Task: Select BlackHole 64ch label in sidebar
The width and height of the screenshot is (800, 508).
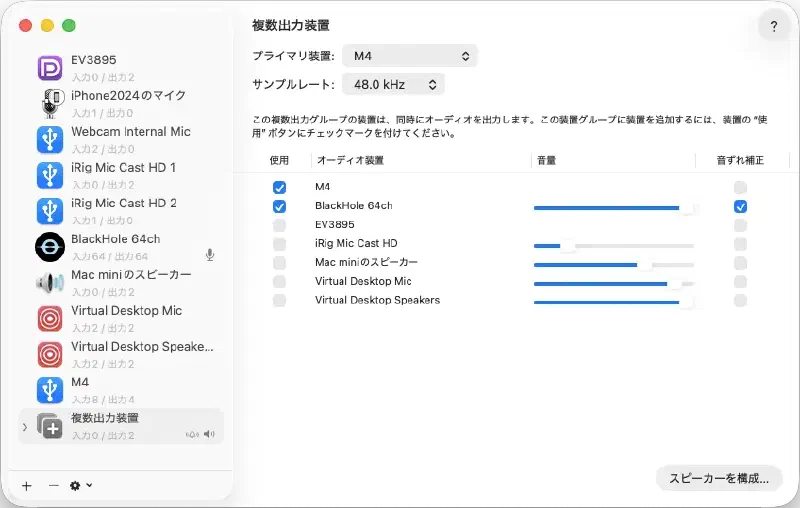Action: [x=116, y=239]
